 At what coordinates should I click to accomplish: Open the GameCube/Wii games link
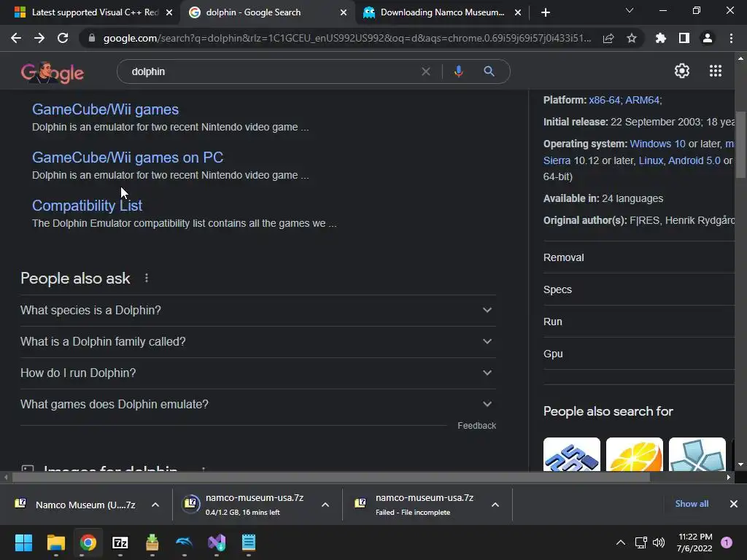pos(105,109)
